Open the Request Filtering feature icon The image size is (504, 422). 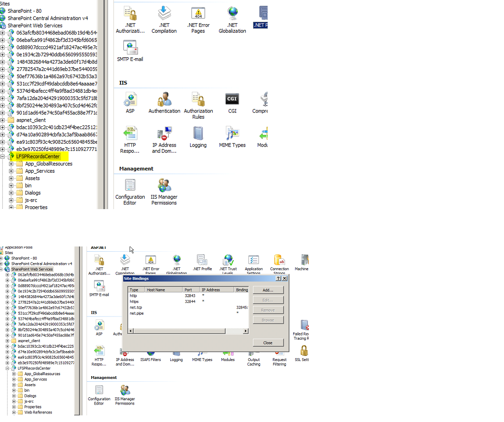pos(279,360)
